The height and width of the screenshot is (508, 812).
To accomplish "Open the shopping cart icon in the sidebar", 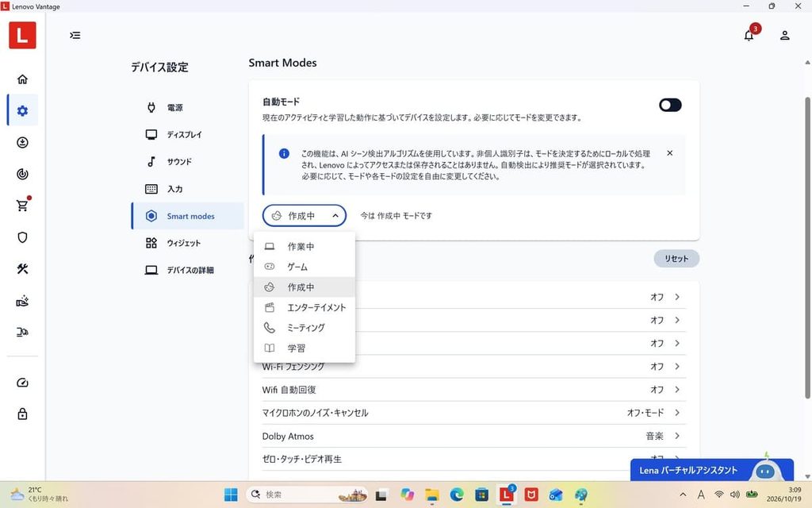I will (22, 206).
